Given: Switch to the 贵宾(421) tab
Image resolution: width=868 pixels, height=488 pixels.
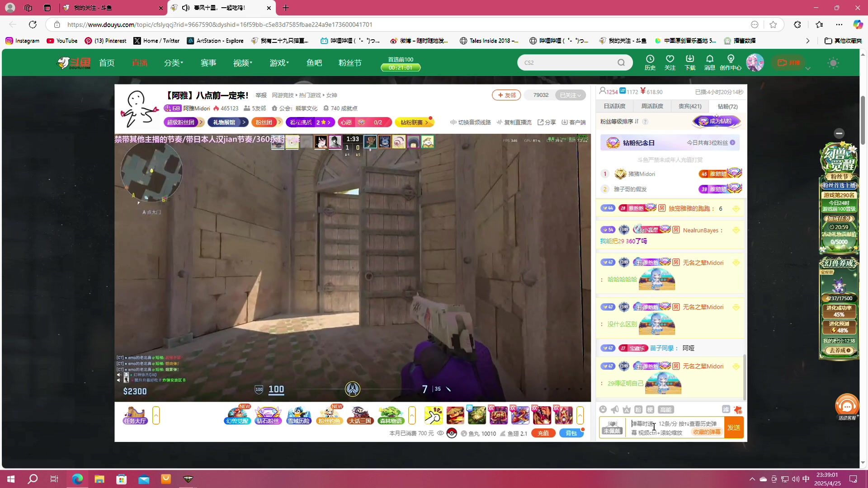Looking at the screenshot, I should [x=690, y=106].
